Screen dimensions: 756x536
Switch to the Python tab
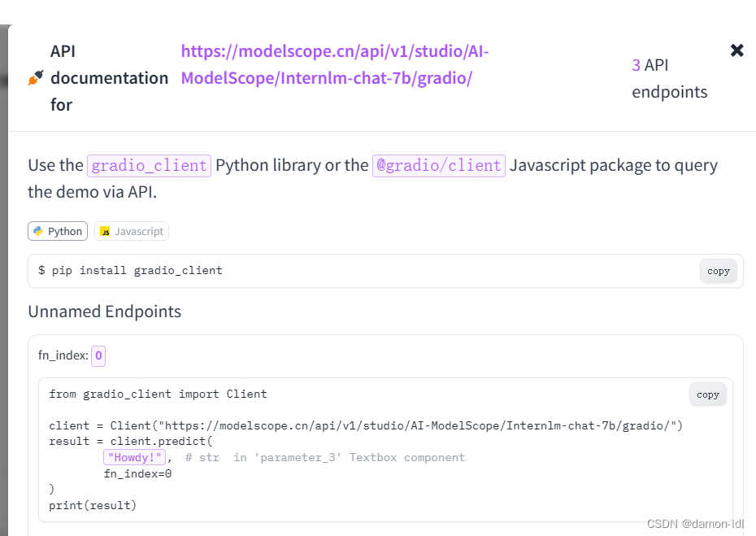(58, 231)
